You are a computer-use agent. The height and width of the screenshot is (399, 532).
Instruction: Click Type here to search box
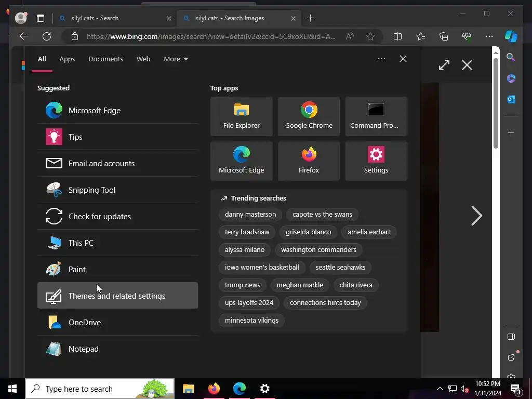tap(100, 389)
